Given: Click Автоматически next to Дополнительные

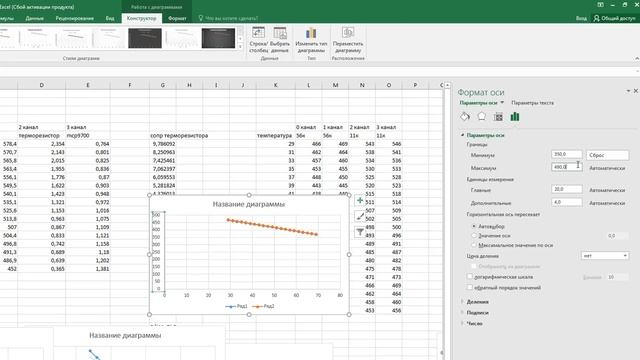Looking at the screenshot, I should tap(607, 203).
